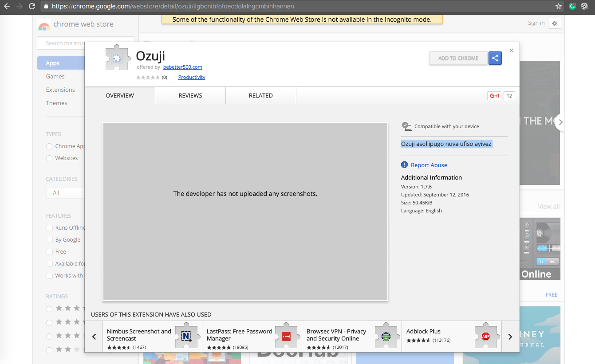Click the Compatible with your device icon
This screenshot has width=595, height=364.
coord(406,126)
